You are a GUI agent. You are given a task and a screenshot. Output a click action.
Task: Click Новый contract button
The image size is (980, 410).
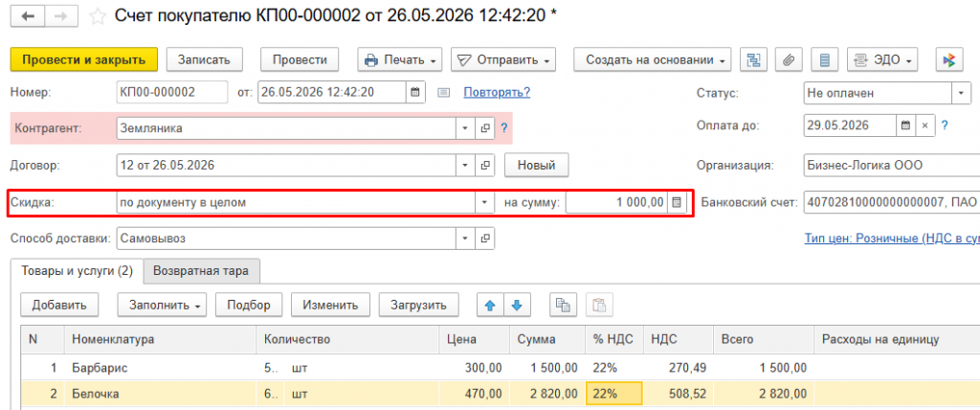click(x=536, y=166)
